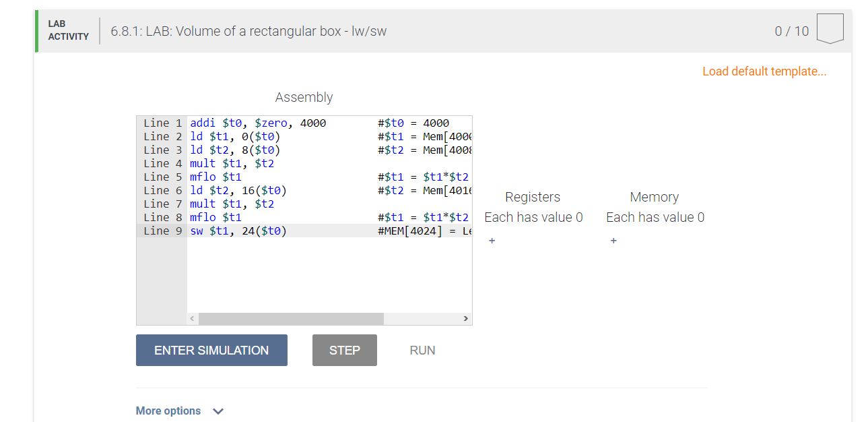
Task: Click the right arrow on the code scrollbar
Action: pos(467,318)
